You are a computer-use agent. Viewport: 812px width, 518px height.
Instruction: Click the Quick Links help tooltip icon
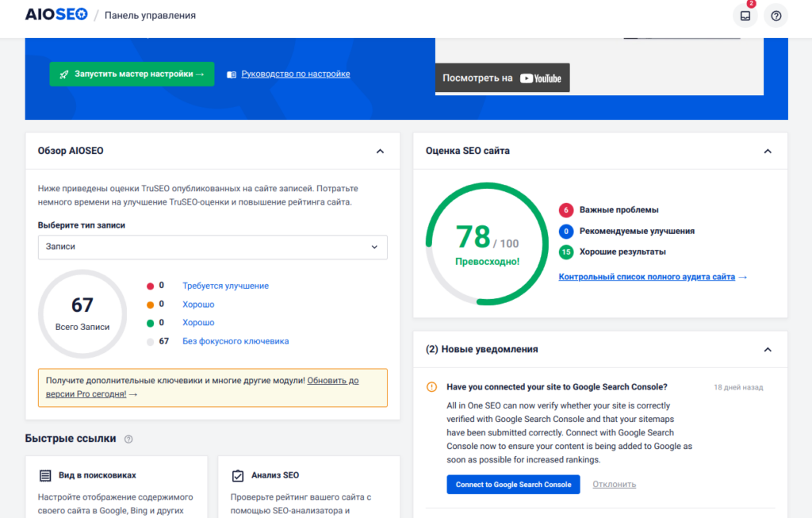[128, 439]
